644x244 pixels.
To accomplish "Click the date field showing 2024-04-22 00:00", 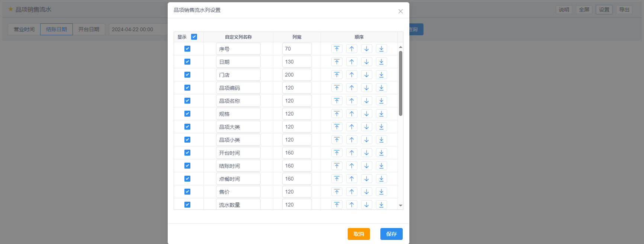I will 138,29.
